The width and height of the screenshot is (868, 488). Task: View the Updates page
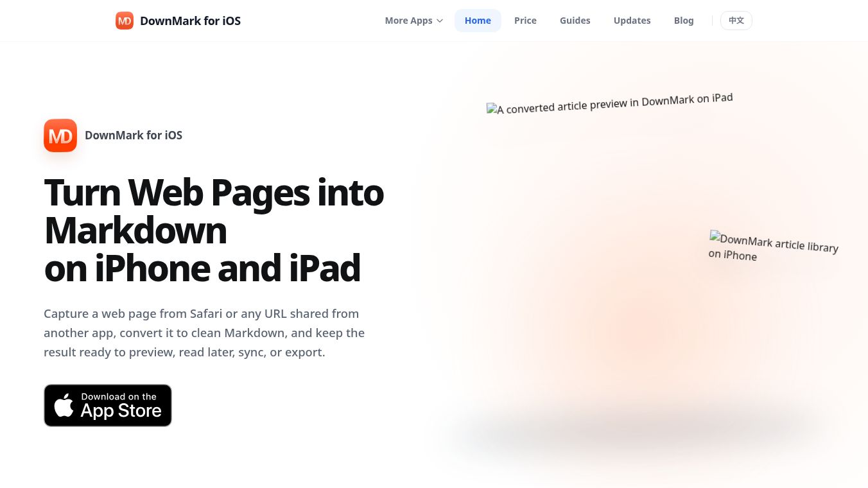[632, 21]
